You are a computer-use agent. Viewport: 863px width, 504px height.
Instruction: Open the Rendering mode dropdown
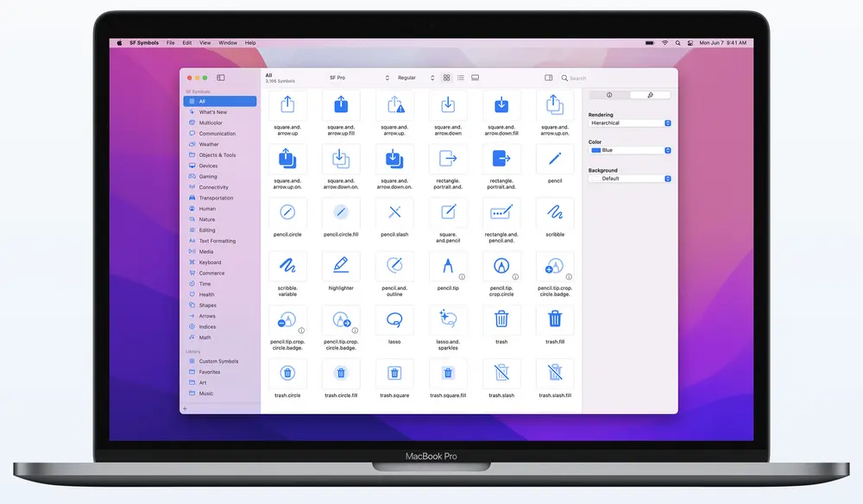click(x=630, y=123)
